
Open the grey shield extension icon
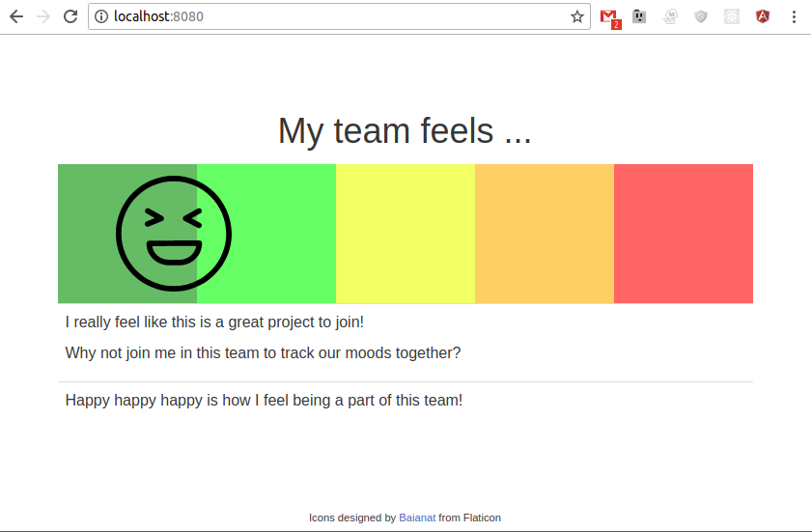click(701, 16)
